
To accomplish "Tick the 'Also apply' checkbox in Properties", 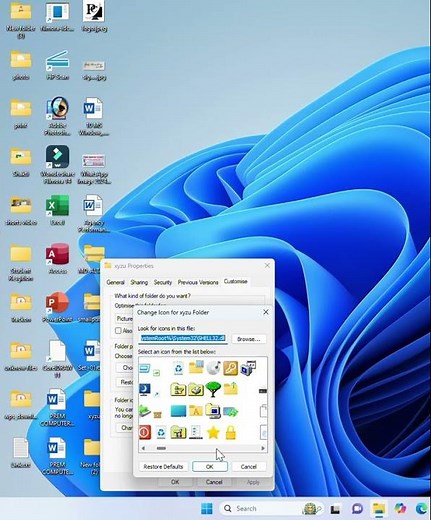I will (x=118, y=331).
